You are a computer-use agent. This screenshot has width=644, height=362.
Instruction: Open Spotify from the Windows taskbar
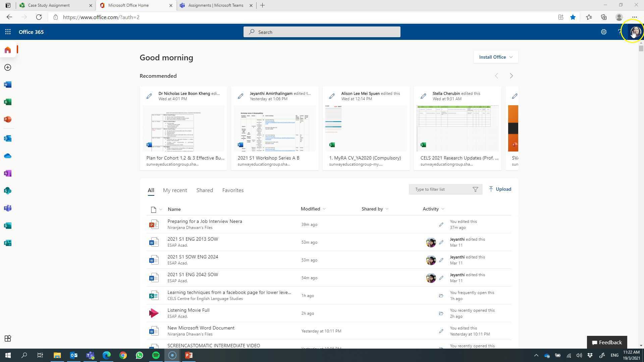(156, 355)
